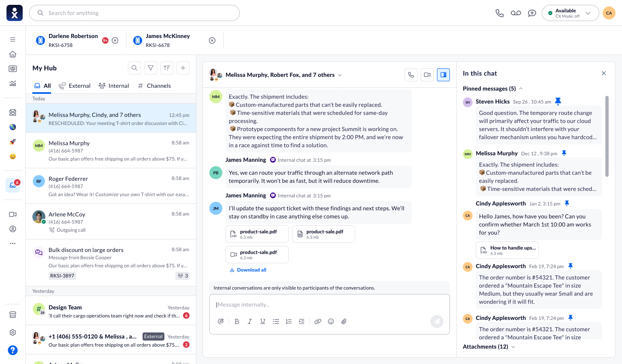Apply underline formatting in message editor
Image resolution: width=622 pixels, height=364 pixels.
pos(263,322)
